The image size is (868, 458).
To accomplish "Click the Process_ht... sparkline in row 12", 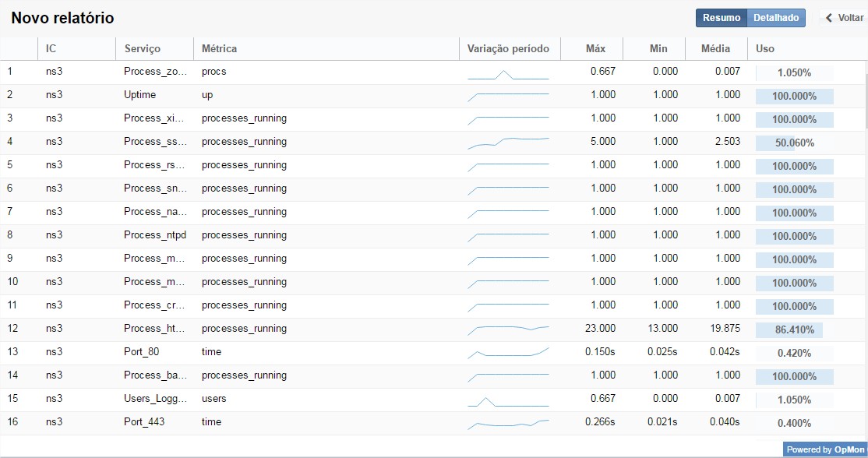I will (508, 330).
